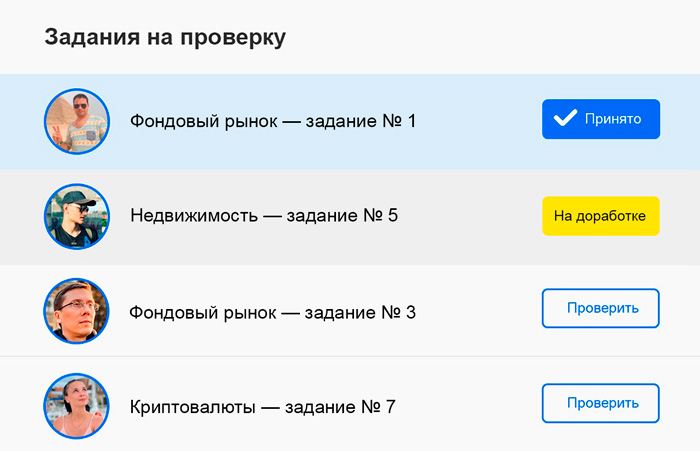Click the word Криптовалюты in the last row
Image resolution: width=700 pixels, height=451 pixels.
(x=192, y=407)
